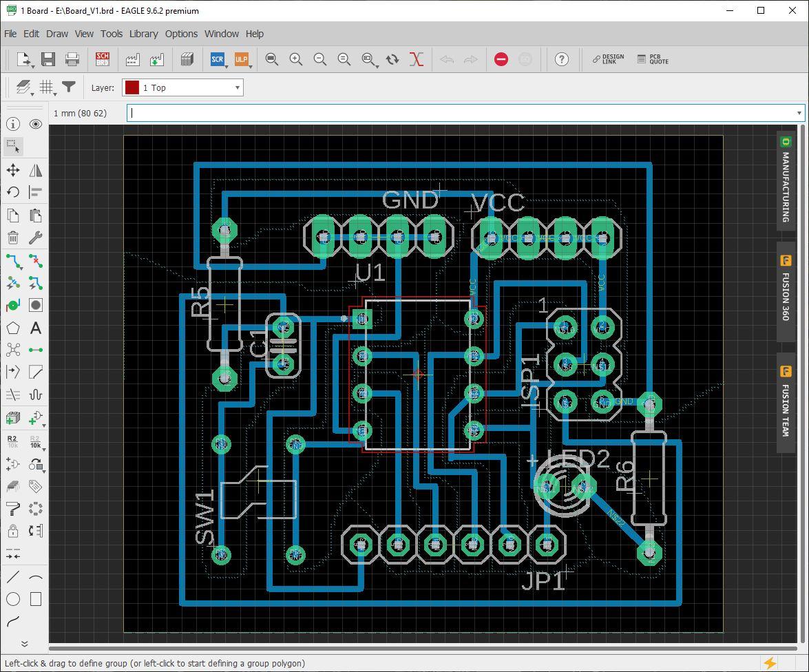Switch to schematic with SCH/BRD icon

(x=102, y=59)
